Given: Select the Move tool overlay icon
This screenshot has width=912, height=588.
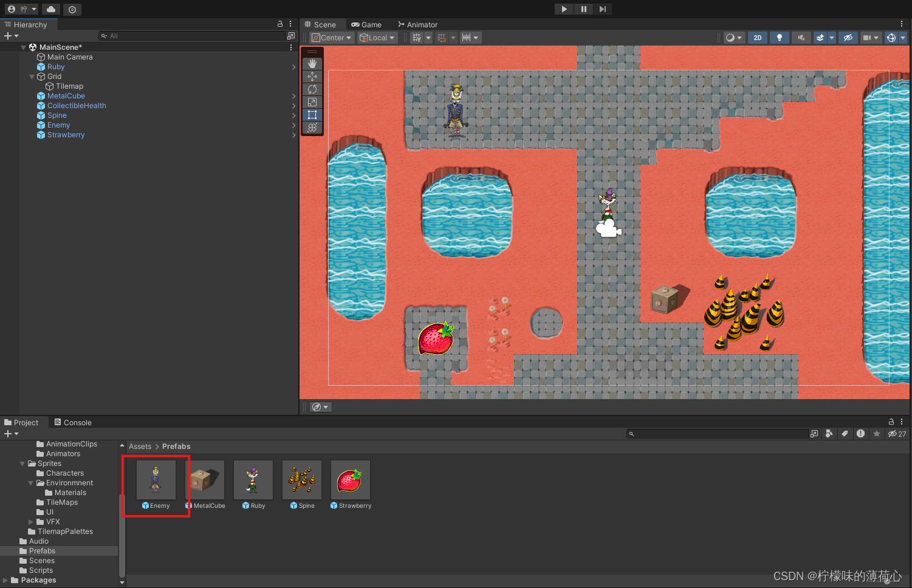Looking at the screenshot, I should [312, 76].
